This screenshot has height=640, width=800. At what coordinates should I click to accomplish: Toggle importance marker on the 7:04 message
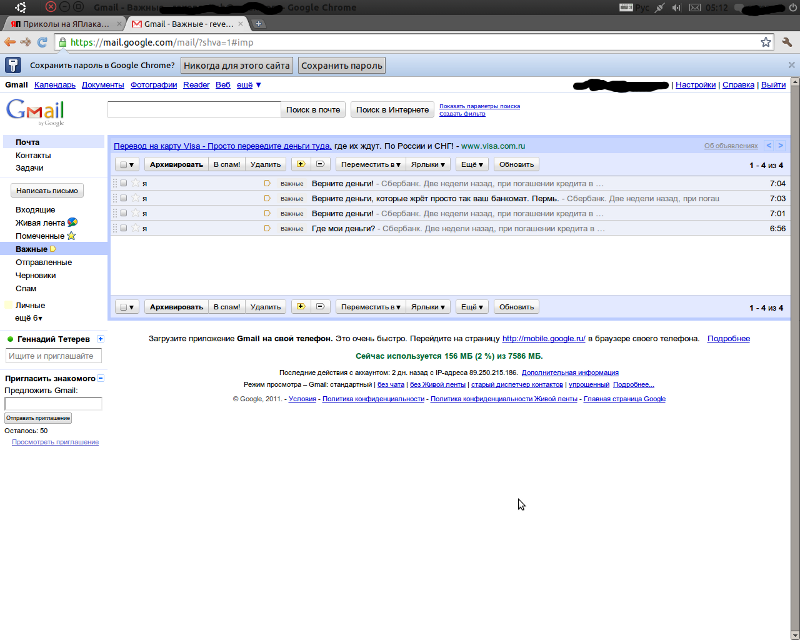click(267, 183)
